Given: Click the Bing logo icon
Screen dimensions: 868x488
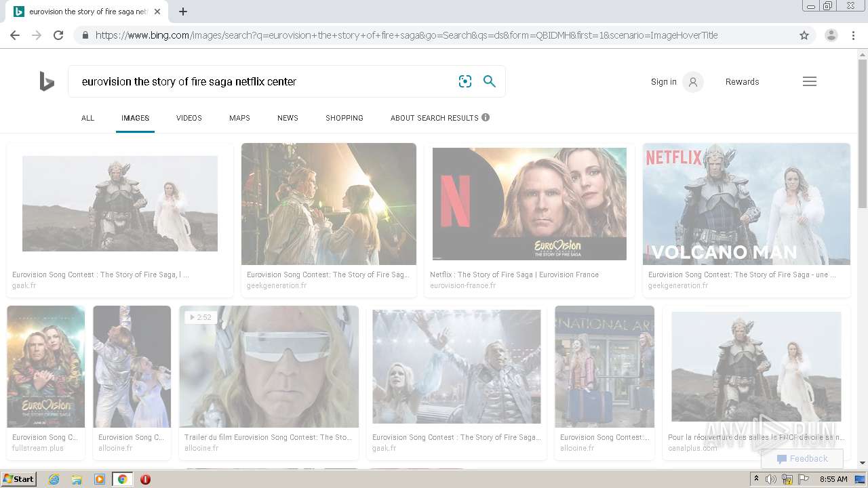Looking at the screenshot, I should tap(47, 81).
